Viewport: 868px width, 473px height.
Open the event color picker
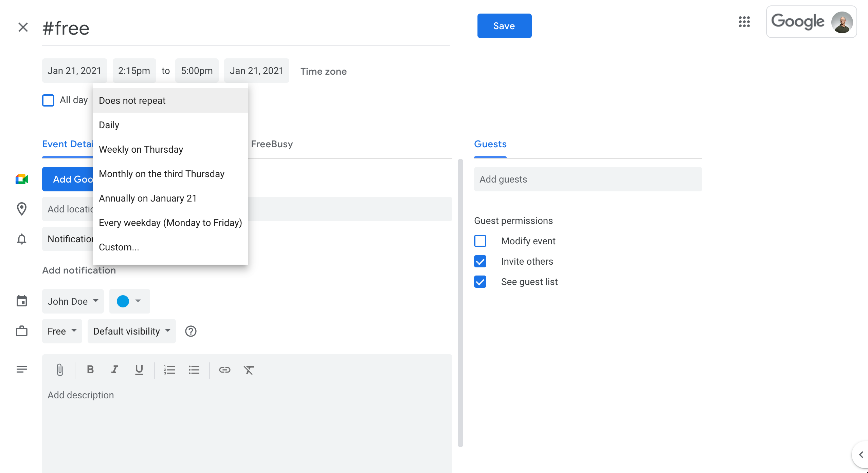[129, 301]
